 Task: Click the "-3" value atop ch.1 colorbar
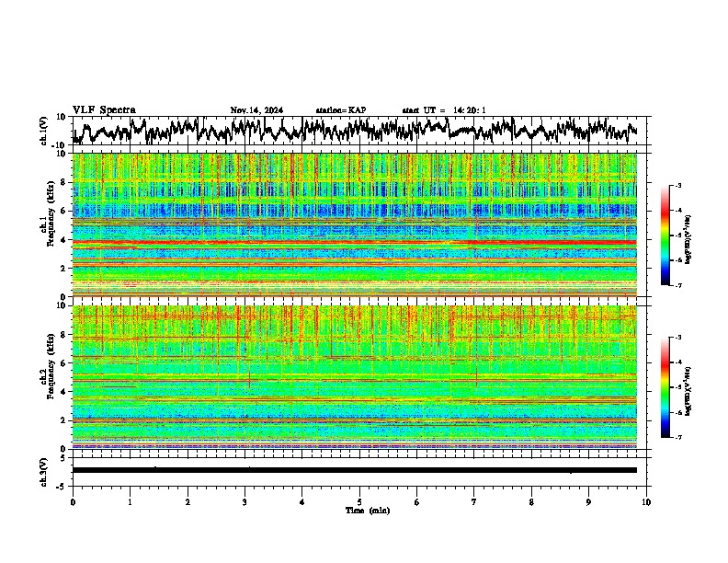click(677, 185)
